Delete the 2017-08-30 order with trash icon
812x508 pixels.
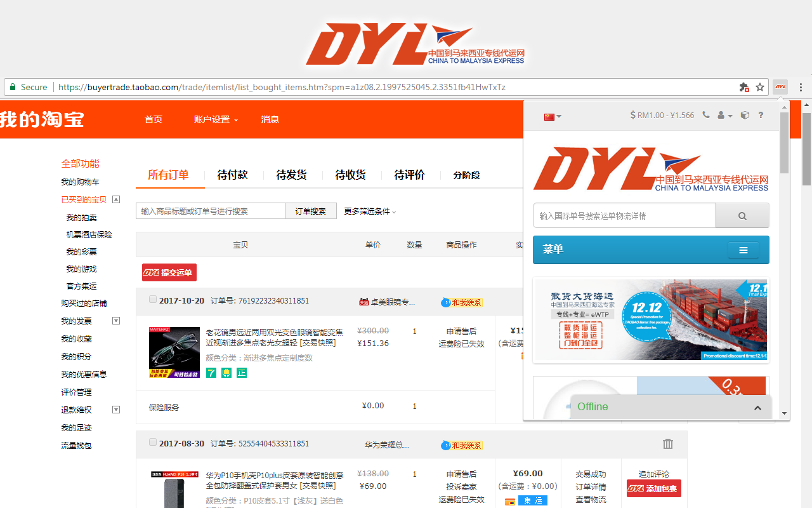pos(667,444)
